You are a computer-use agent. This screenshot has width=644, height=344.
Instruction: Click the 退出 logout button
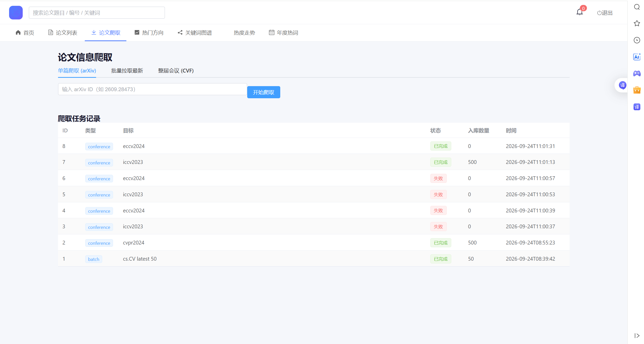click(605, 13)
